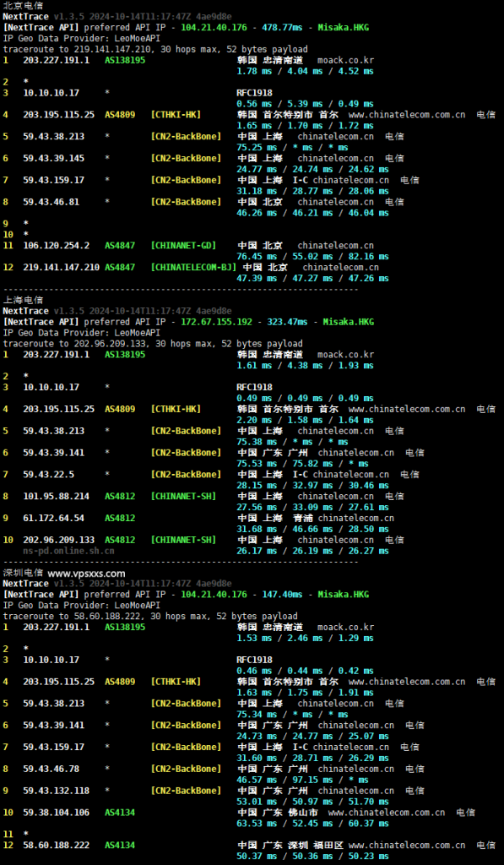This screenshot has height=865, width=504.
Task: Click the heading text "北京电信"
Action: (x=23, y=6)
